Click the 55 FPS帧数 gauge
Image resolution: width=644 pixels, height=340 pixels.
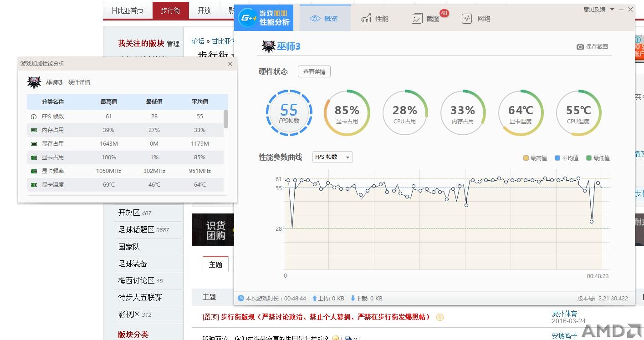(289, 113)
